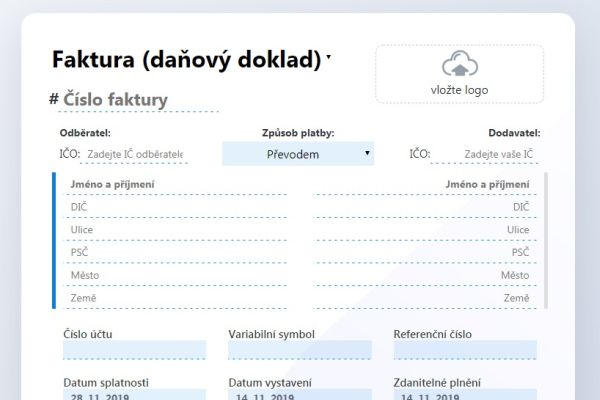Click the Číslo účtu input box
The width and height of the screenshot is (600, 400).
pos(134,350)
